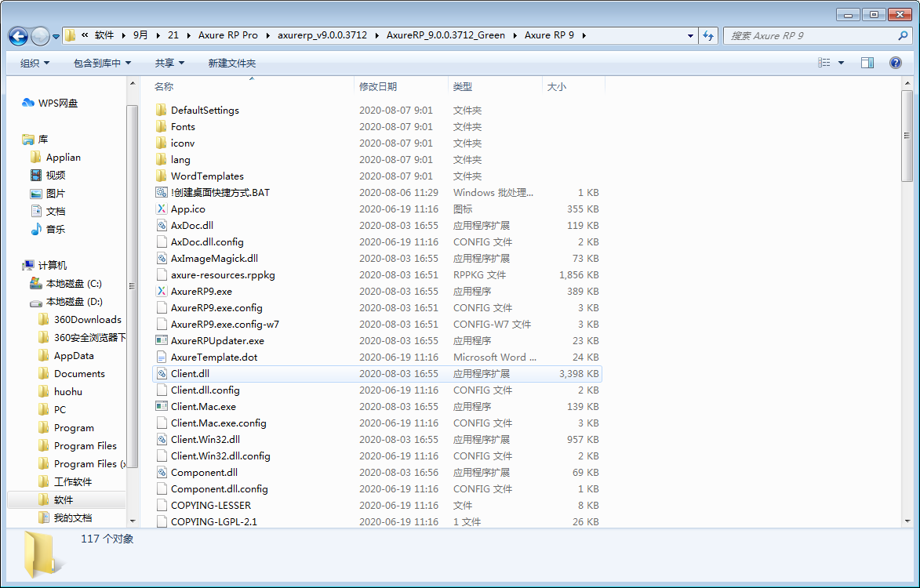This screenshot has width=920, height=588.
Task: Open dropdown arrow after 9月 breadcrumb
Action: point(158,35)
